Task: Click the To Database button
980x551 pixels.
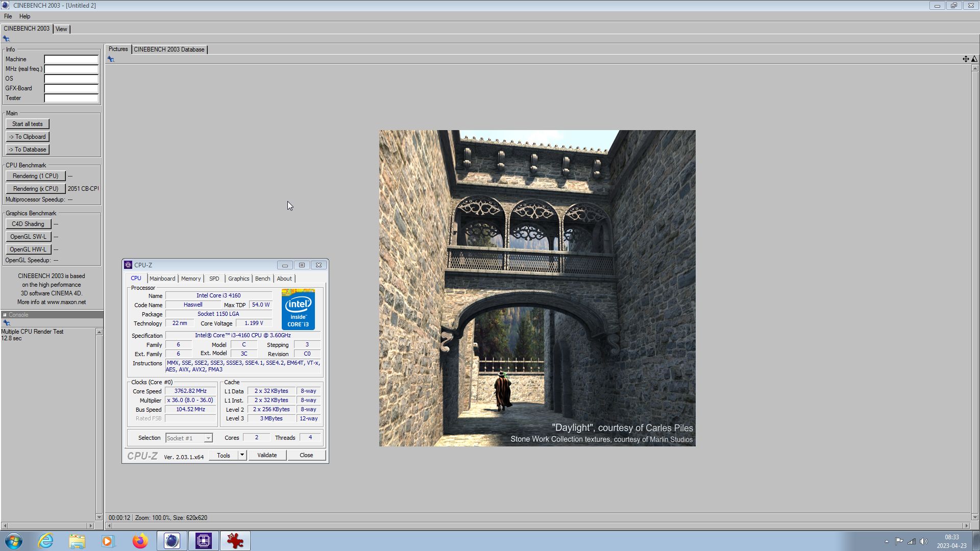Action: (x=28, y=149)
